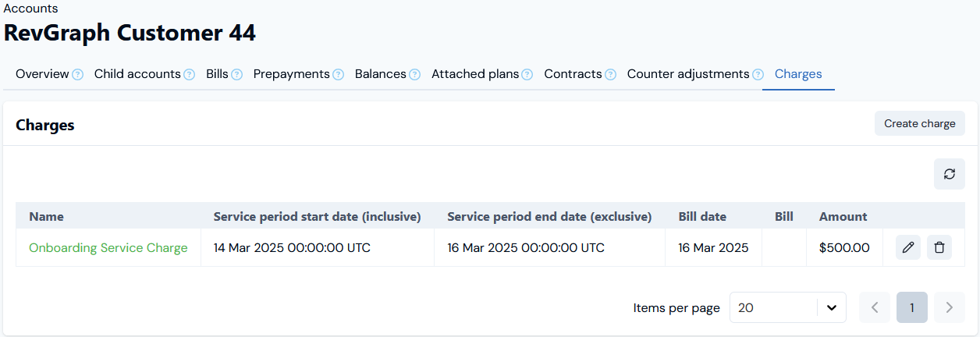Click the refresh charges table icon

point(950,174)
